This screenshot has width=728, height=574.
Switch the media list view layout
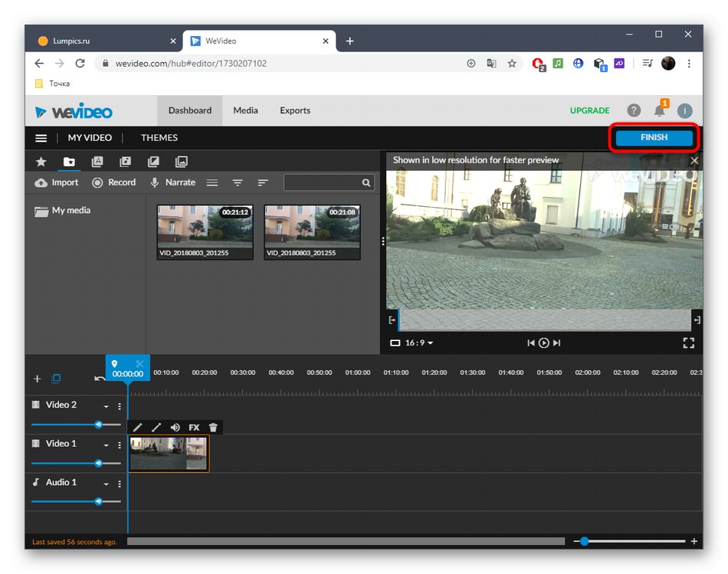coord(212,182)
